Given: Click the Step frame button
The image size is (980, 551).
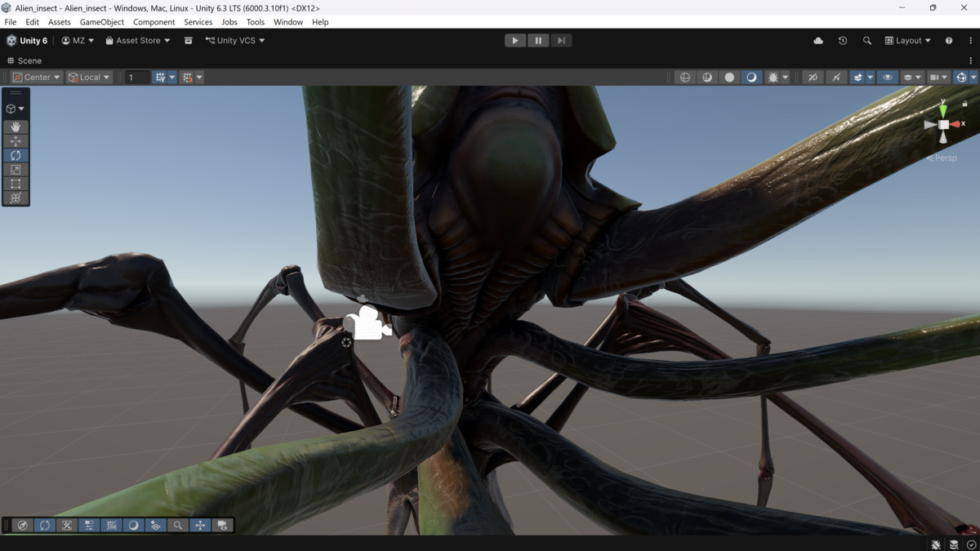Looking at the screenshot, I should click(x=561, y=40).
